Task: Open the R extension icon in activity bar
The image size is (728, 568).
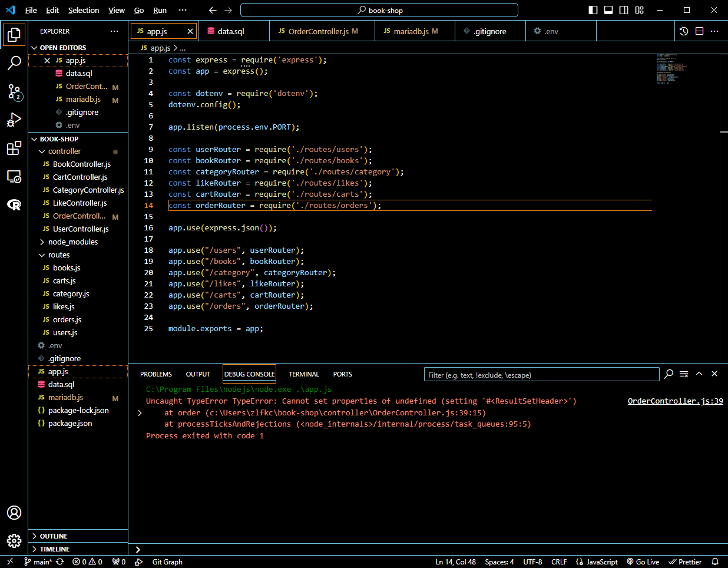Action: [x=14, y=204]
